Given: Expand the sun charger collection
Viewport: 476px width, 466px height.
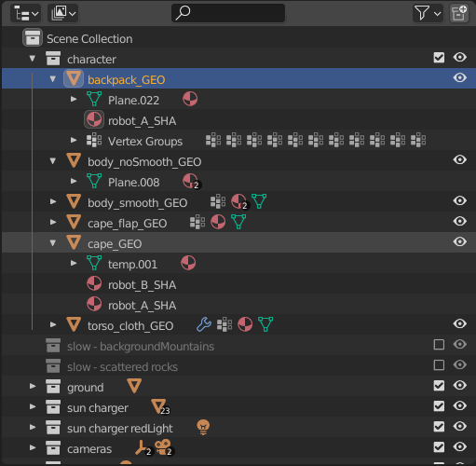Looking at the screenshot, I should (33, 406).
